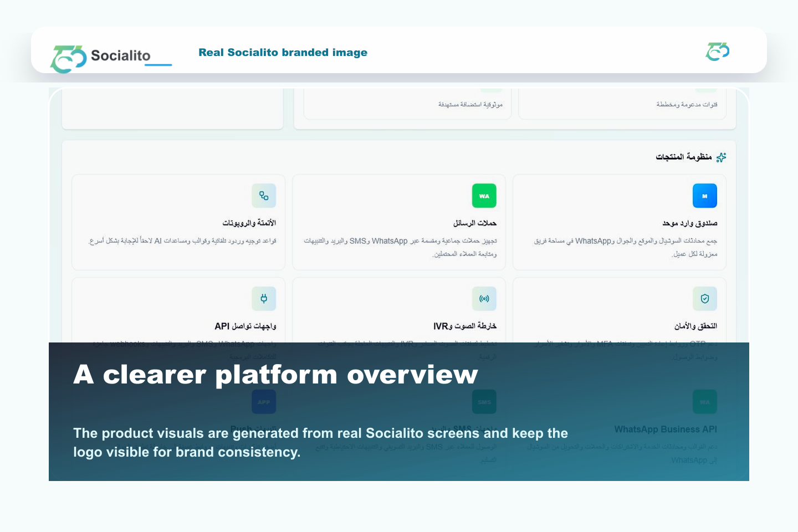
Task: Open the واجهات تواصل API card title
Action: click(x=245, y=326)
